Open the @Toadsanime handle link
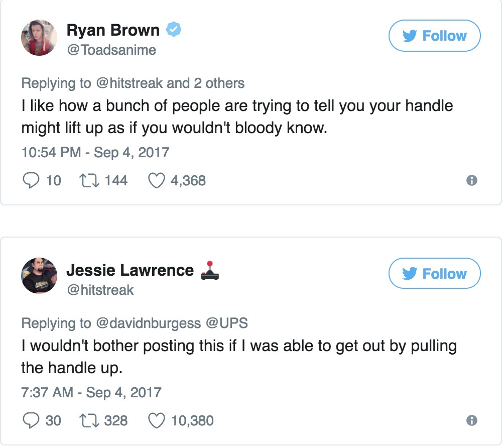This screenshot has width=504, height=446. pyautogui.click(x=111, y=50)
